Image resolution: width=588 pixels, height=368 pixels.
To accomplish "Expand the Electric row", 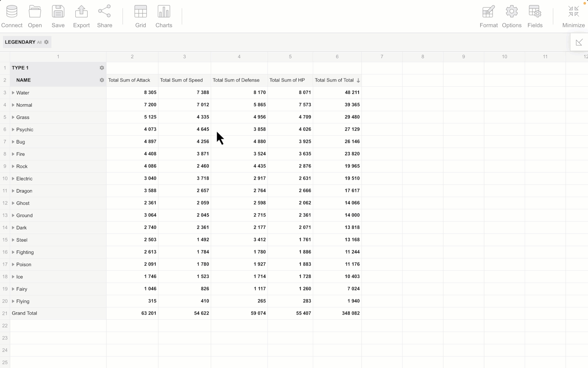I will (x=13, y=178).
